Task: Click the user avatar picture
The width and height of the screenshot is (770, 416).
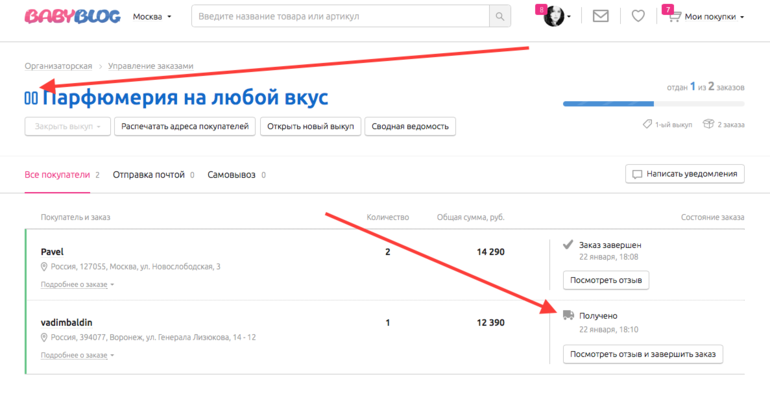Action: pos(554,17)
